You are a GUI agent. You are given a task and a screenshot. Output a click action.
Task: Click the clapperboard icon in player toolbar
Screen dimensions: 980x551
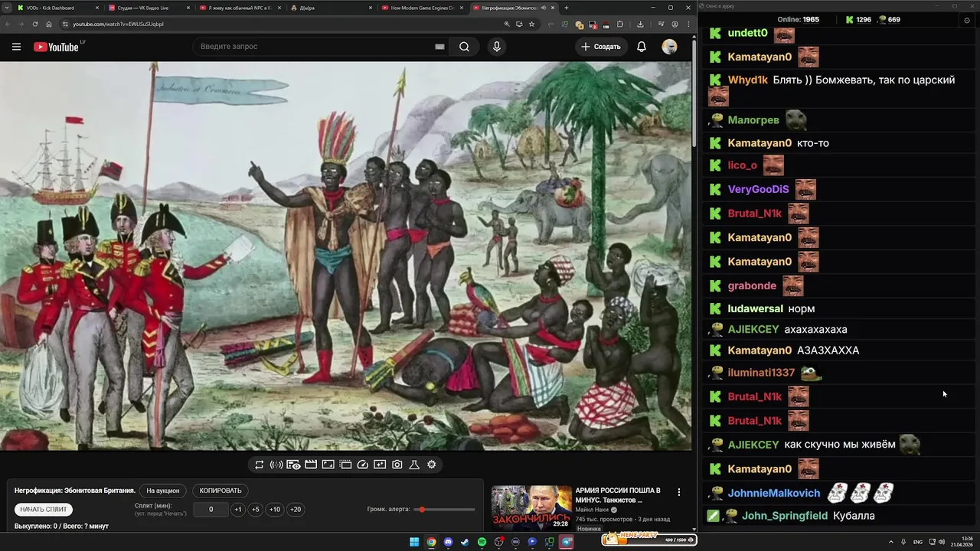point(311,465)
